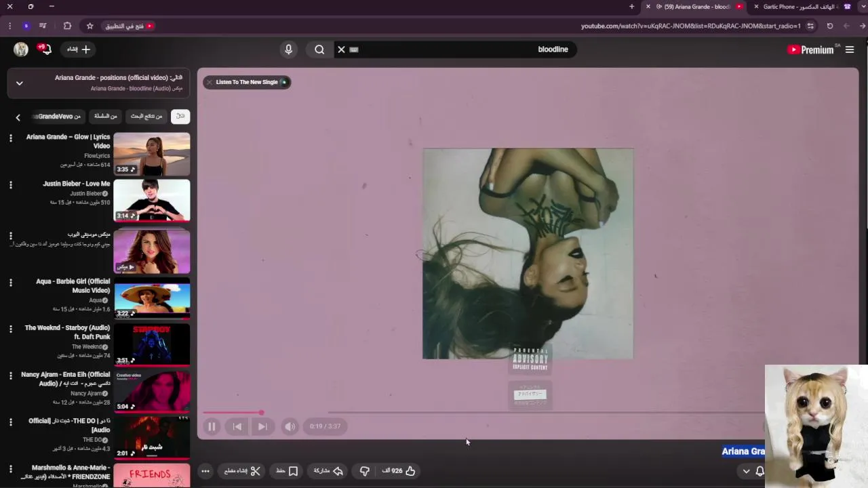Open the إنشاء create button
Screen dimensions: 868x488
point(78,49)
